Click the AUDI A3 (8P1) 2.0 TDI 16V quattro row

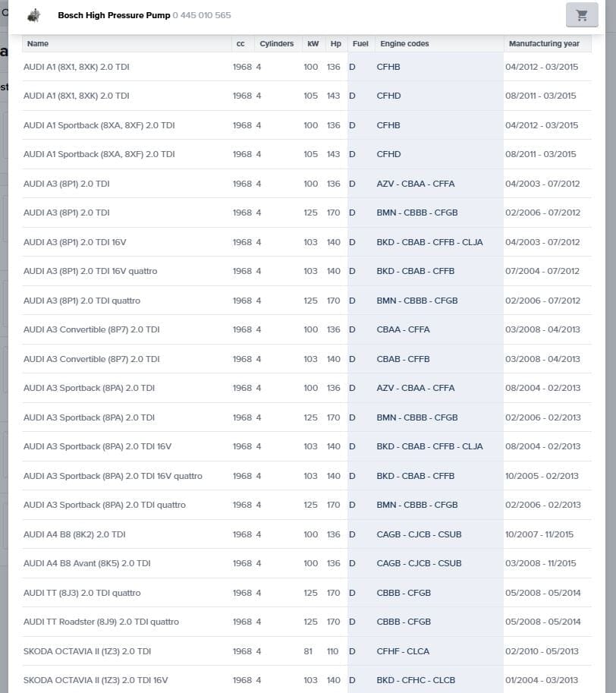pyautogui.click(x=90, y=271)
